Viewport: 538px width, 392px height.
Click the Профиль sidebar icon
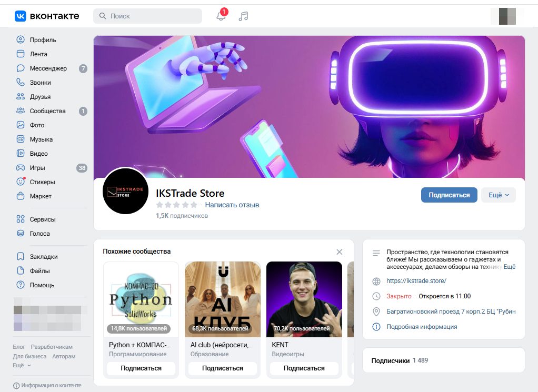[21, 40]
